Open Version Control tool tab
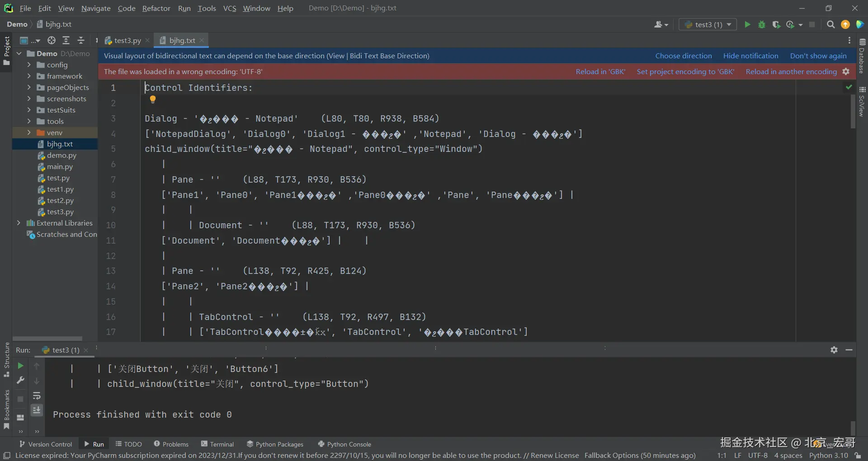868x461 pixels. coord(46,444)
